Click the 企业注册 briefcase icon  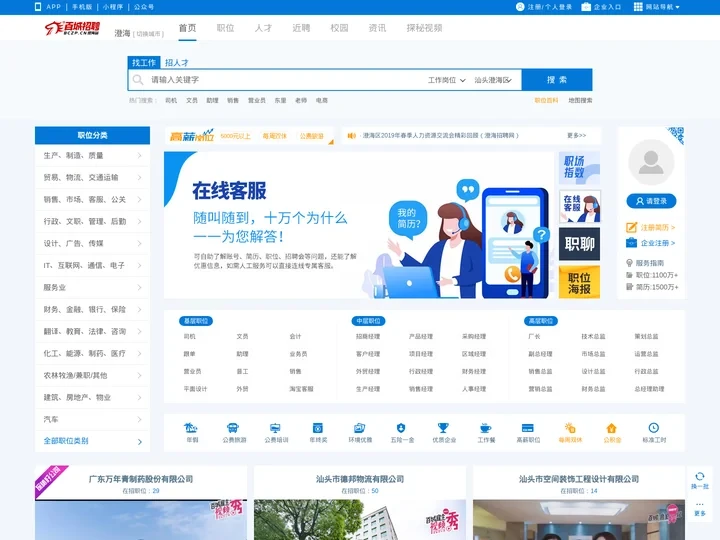click(x=631, y=243)
